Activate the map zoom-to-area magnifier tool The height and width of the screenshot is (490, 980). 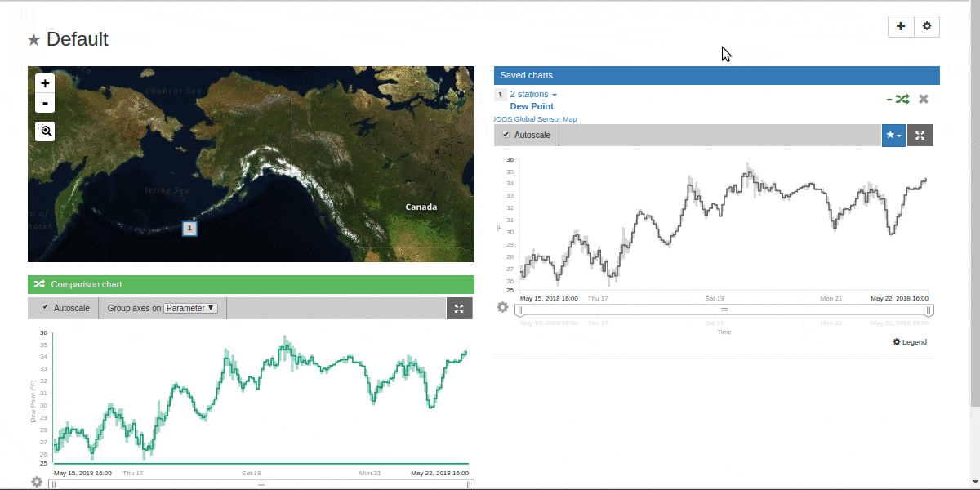click(x=45, y=131)
